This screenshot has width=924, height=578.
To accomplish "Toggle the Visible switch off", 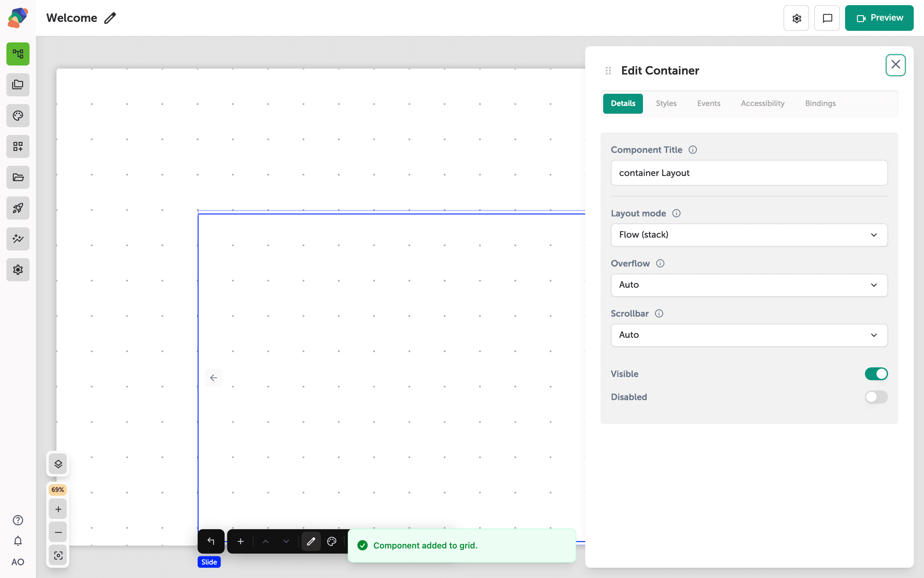I will click(x=876, y=374).
